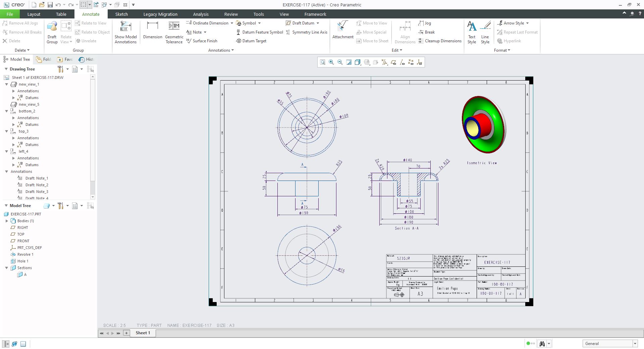Viewport: 644px width, 349px height.
Task: Add a new sheet with the plus button
Action: (x=126, y=333)
